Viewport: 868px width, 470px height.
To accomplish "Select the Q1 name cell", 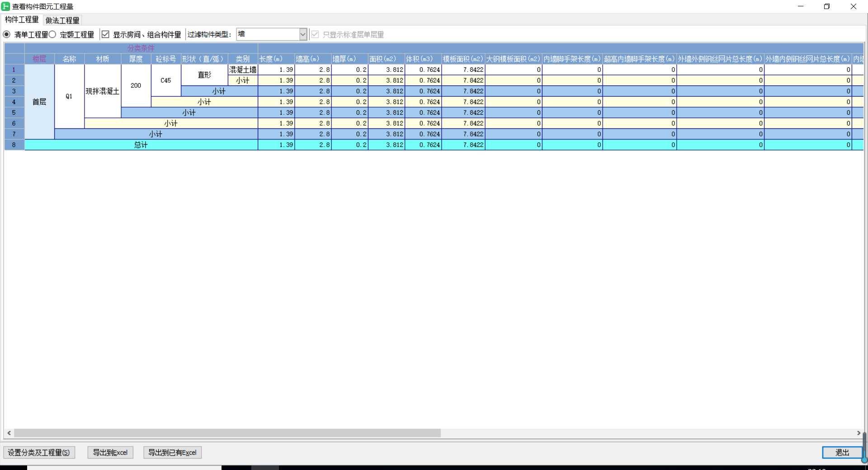I will click(x=69, y=96).
